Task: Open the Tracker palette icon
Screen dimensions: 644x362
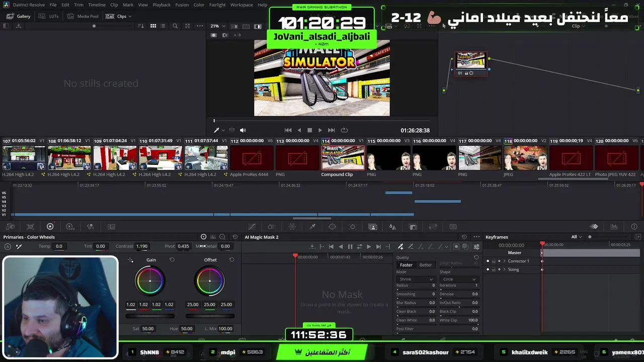Action: pos(352,227)
